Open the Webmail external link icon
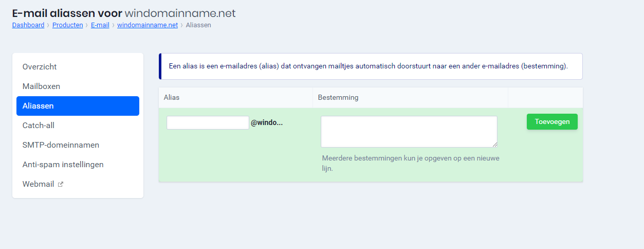The height and width of the screenshot is (249, 644). click(x=60, y=184)
